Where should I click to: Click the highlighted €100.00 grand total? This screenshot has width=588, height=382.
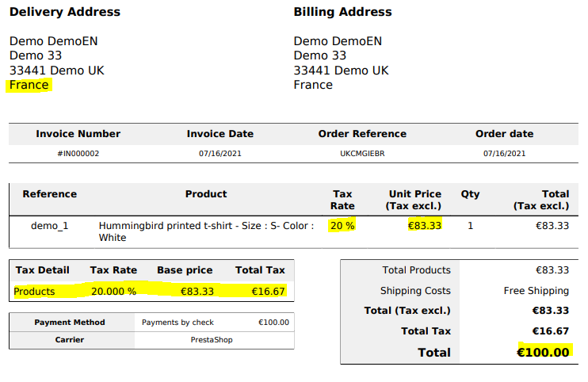[x=543, y=352]
